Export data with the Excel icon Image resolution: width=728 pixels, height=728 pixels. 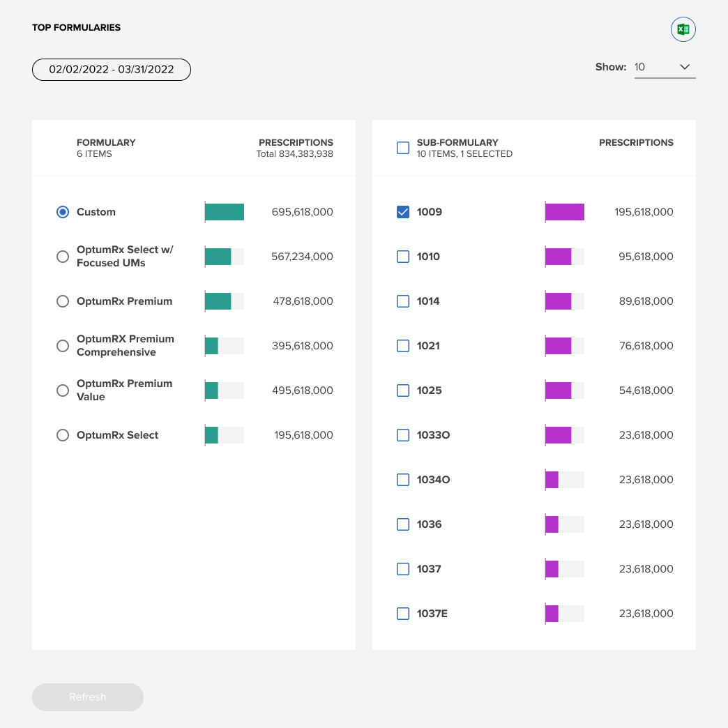click(683, 29)
